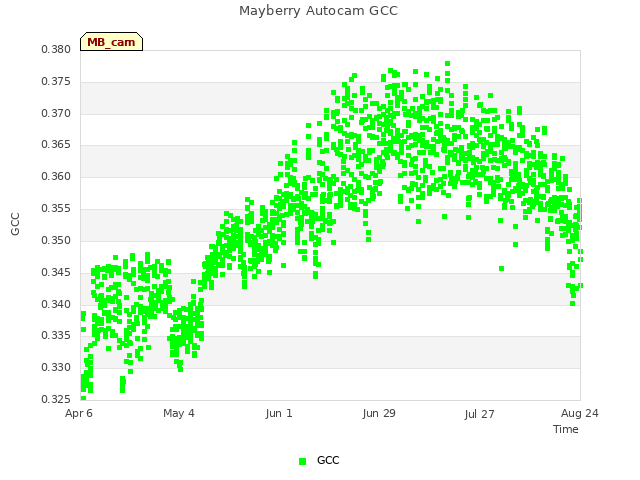Click the 0.370 y-axis value
The image size is (640, 480).
click(56, 113)
